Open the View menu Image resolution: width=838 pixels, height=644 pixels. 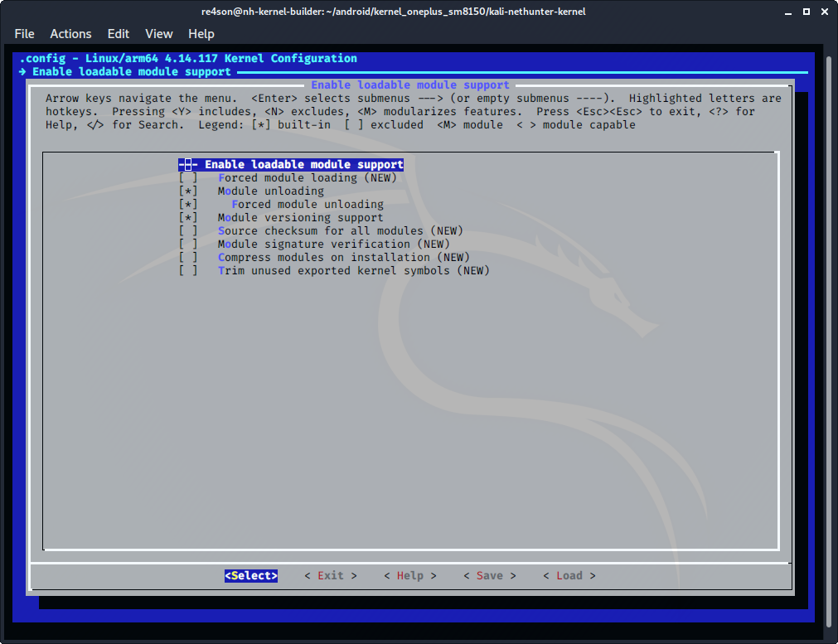pos(159,34)
